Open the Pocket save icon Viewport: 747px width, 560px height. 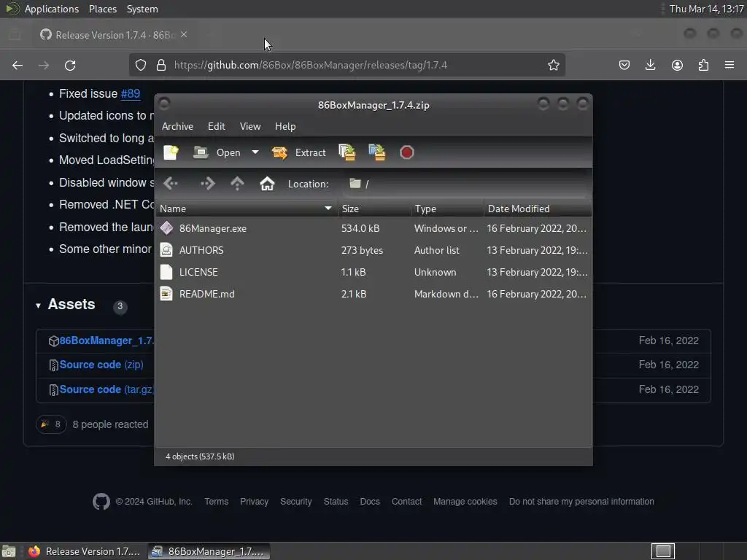coord(624,65)
